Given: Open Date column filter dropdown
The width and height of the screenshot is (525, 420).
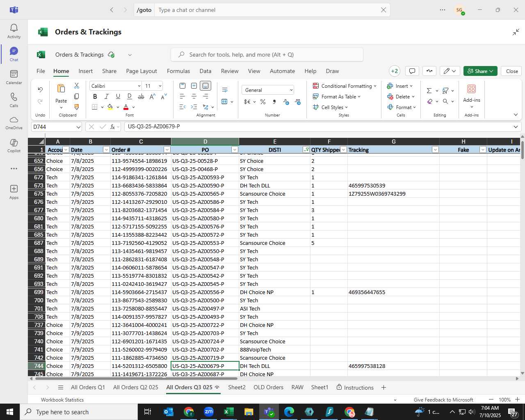Looking at the screenshot, I should 106,150.
